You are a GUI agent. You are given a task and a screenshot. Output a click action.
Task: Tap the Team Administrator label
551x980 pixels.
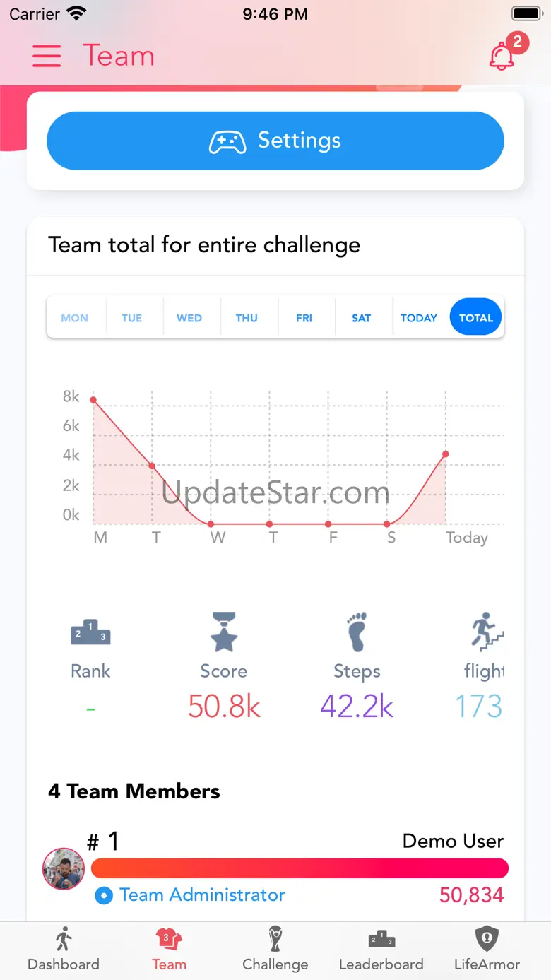tap(202, 895)
